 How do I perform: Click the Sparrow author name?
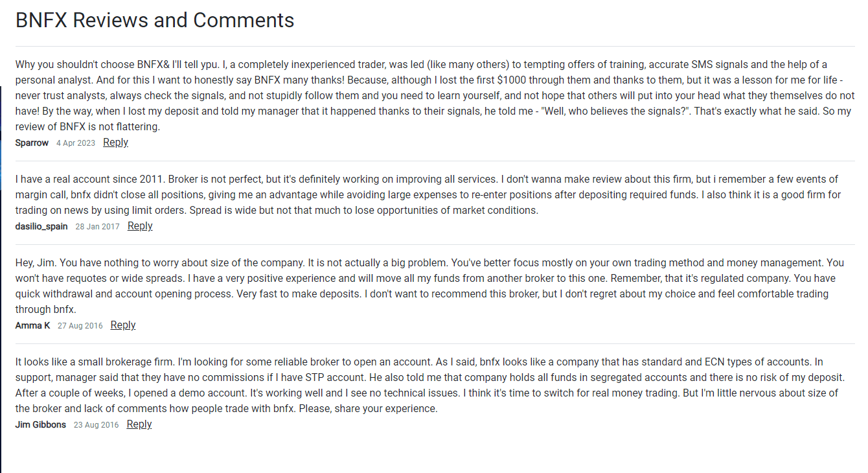(32, 143)
